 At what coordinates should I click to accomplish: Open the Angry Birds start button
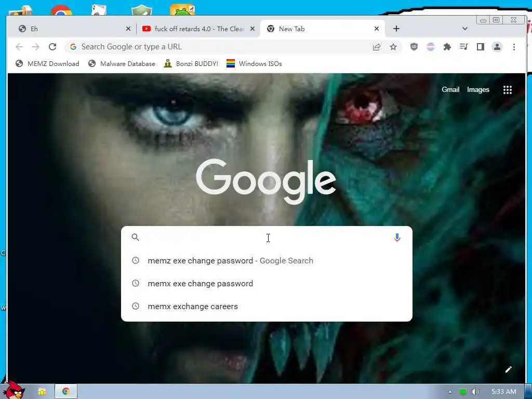(x=14, y=390)
